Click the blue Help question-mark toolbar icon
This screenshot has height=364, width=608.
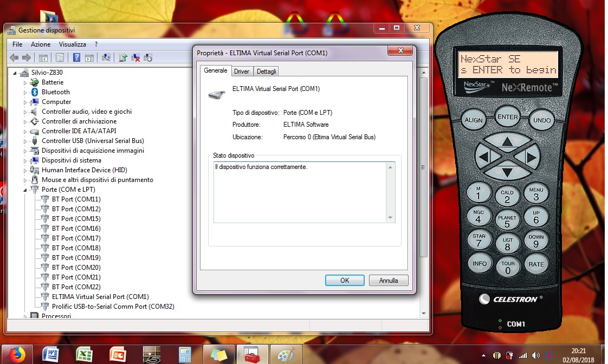point(77,58)
